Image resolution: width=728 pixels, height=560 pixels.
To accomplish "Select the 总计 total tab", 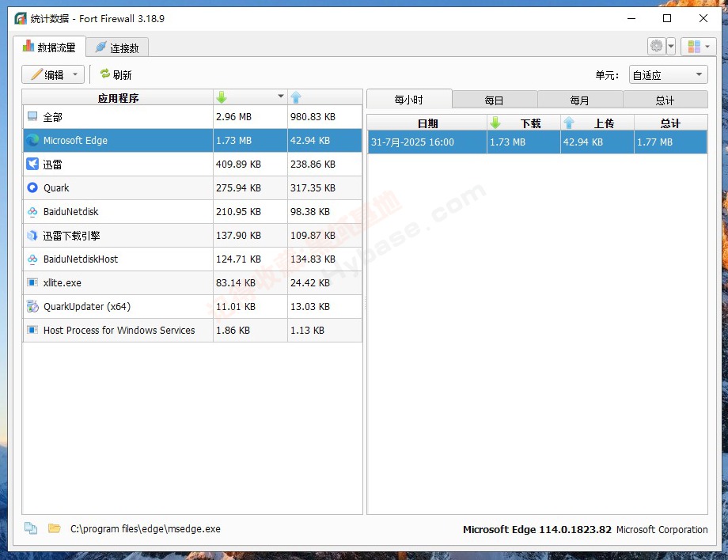I will point(665,100).
